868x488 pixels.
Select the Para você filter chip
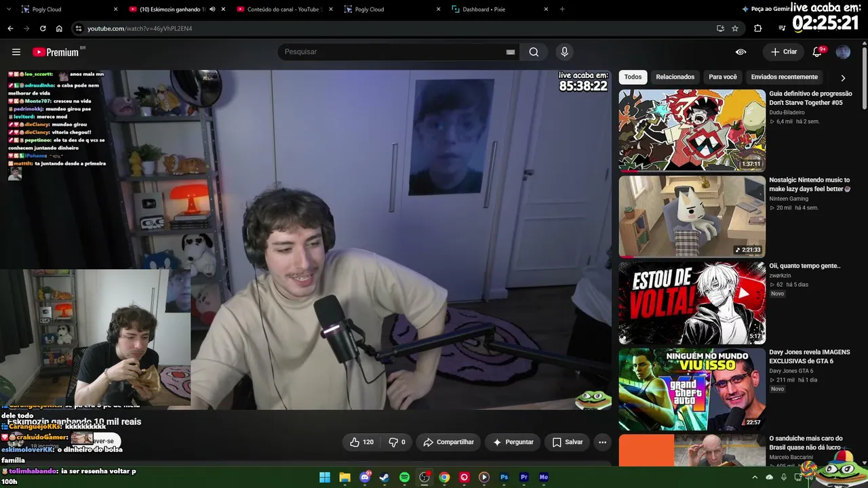tap(723, 77)
